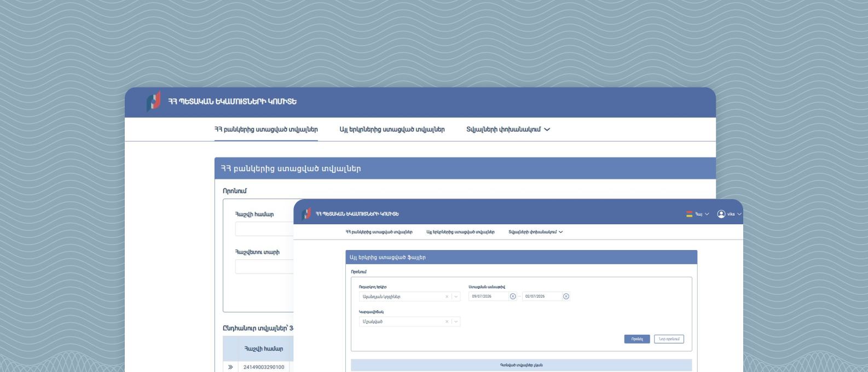Open the Ալանդյան կղզիներ country dropdown arrow

(x=456, y=297)
